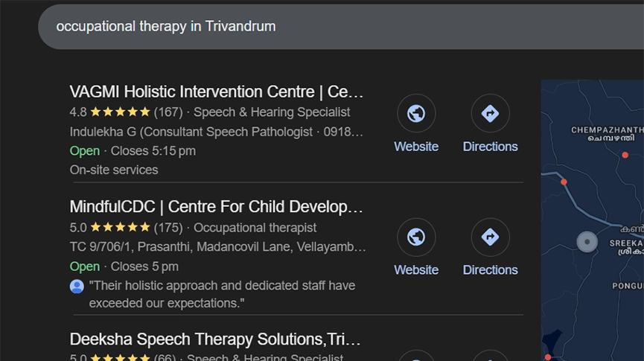Viewport: 644px width, 361px height.
Task: Click the Chempazhanthy label on the map
Action: [x=604, y=134]
